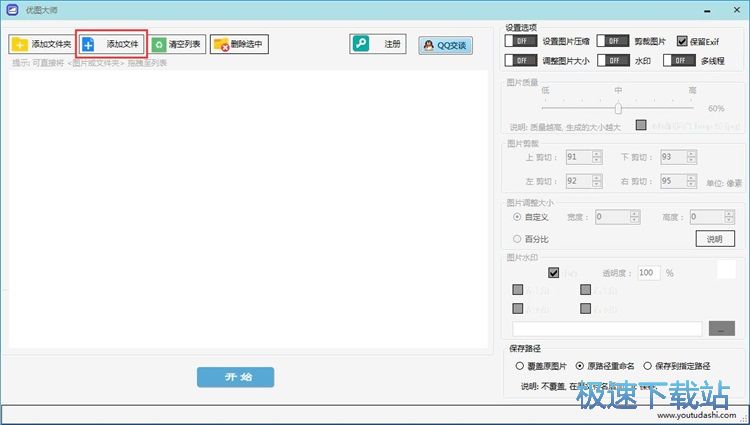Toggle the gray checkbox next to quality description
The image size is (750, 425).
tap(641, 125)
